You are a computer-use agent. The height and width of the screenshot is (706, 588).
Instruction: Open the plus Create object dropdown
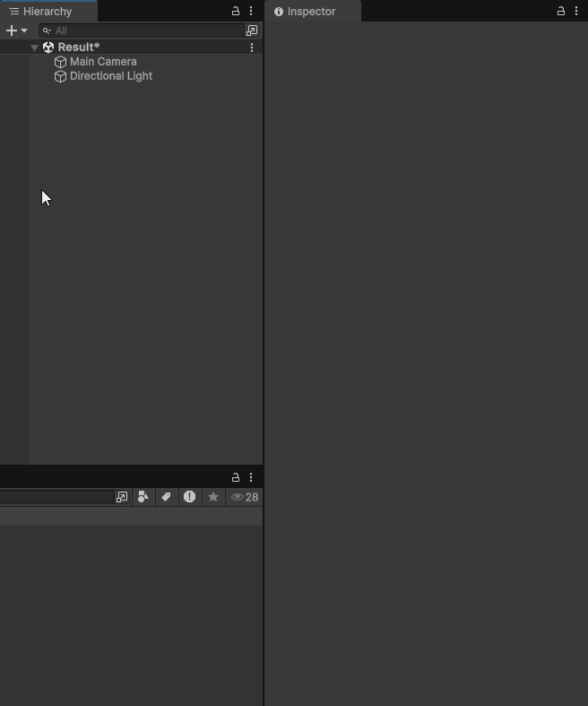pyautogui.click(x=16, y=31)
